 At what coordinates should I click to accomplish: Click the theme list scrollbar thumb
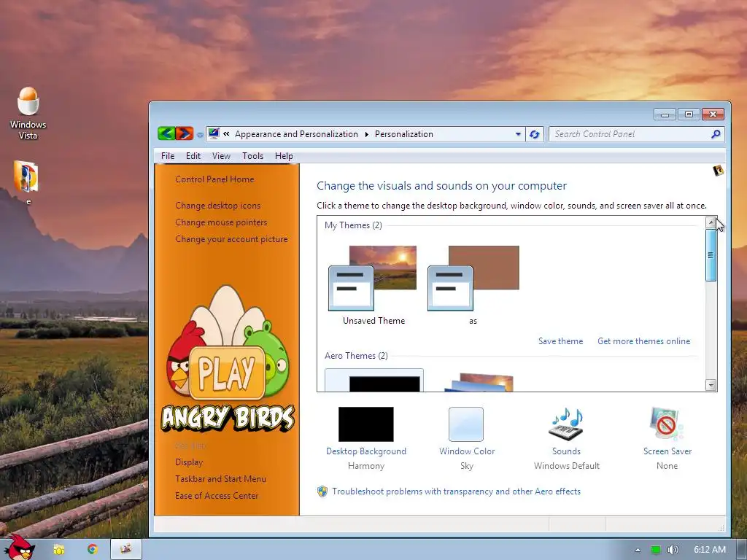click(711, 255)
